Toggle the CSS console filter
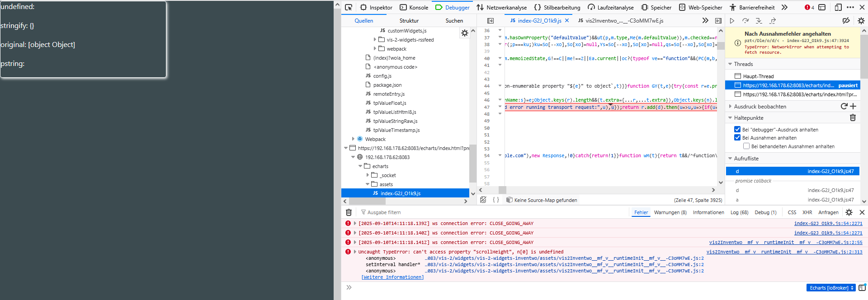This screenshot has width=868, height=300. coord(792,212)
